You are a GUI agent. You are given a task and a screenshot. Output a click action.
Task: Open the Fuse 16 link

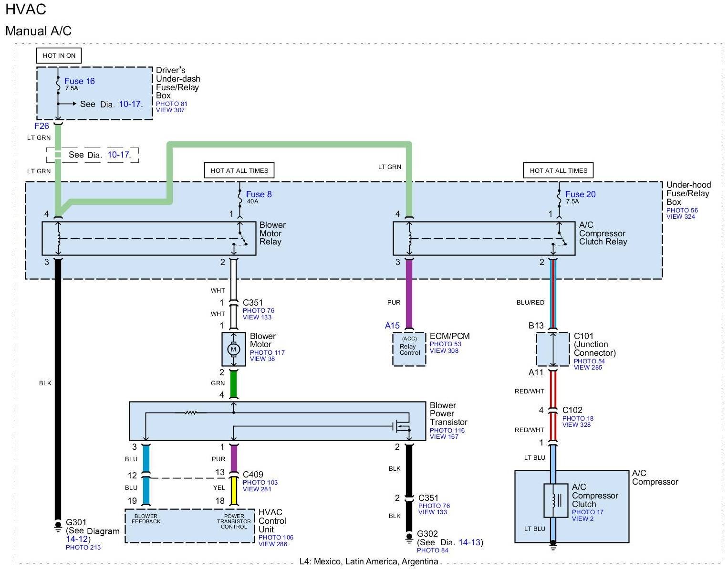coord(80,81)
